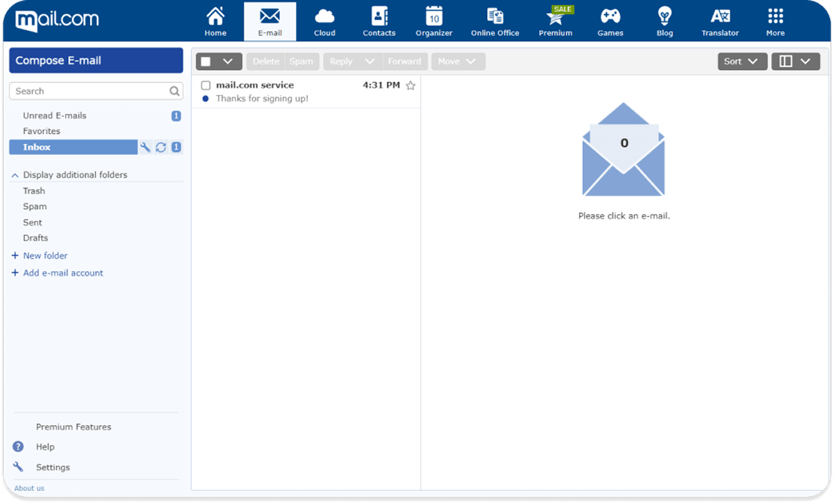Open the Online Office icon
This screenshot has height=504, width=834.
pyautogui.click(x=495, y=16)
